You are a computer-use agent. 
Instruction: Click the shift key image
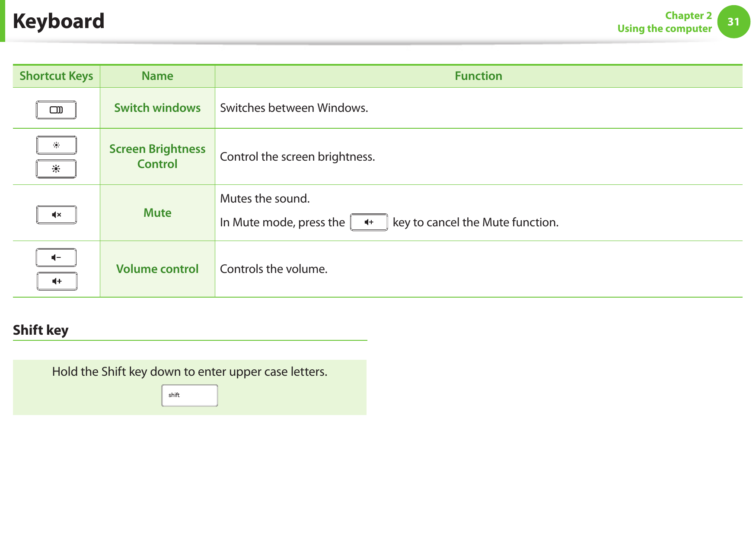tap(190, 395)
